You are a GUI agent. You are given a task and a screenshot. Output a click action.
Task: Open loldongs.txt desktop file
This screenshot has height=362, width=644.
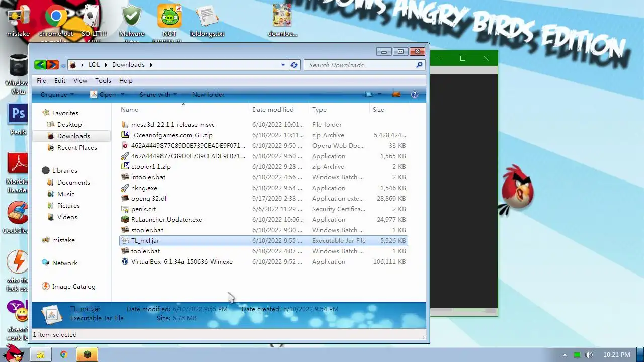click(x=207, y=21)
